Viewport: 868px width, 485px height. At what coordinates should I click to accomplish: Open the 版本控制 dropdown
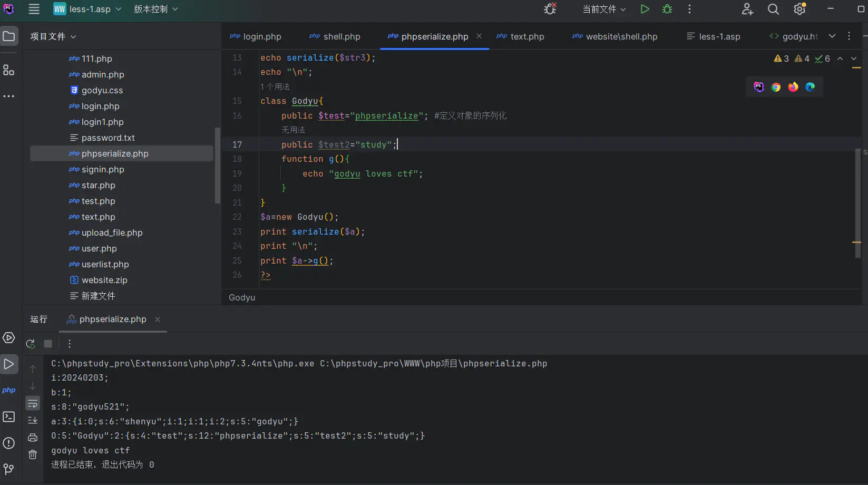[x=156, y=9]
